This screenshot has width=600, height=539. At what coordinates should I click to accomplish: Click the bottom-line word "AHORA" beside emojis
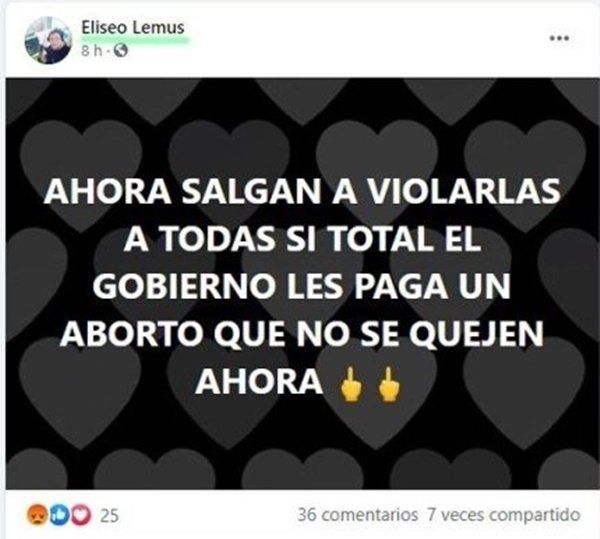[259, 381]
